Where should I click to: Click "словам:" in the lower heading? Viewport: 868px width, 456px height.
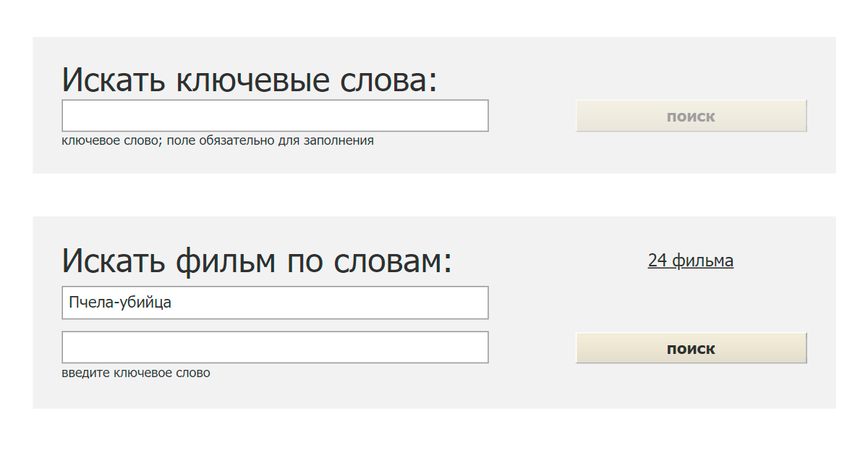click(393, 261)
